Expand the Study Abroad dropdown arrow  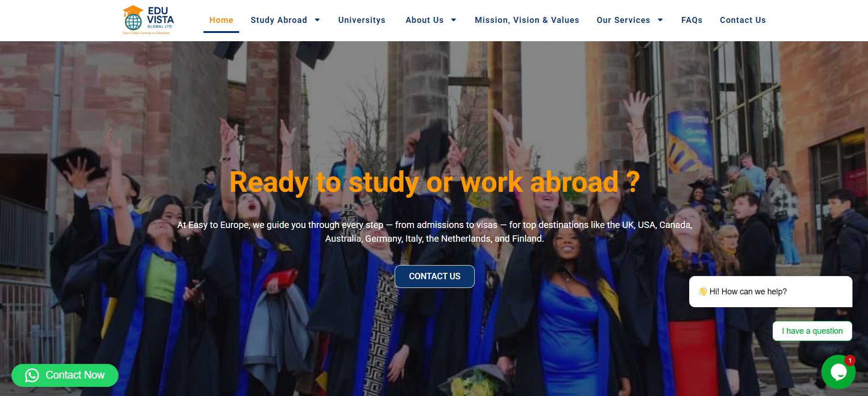(317, 20)
